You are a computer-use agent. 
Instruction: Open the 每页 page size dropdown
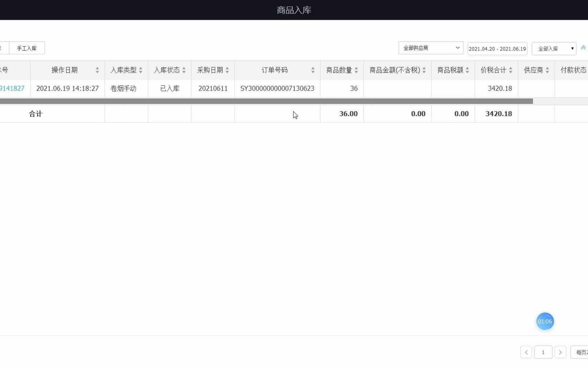point(579,352)
